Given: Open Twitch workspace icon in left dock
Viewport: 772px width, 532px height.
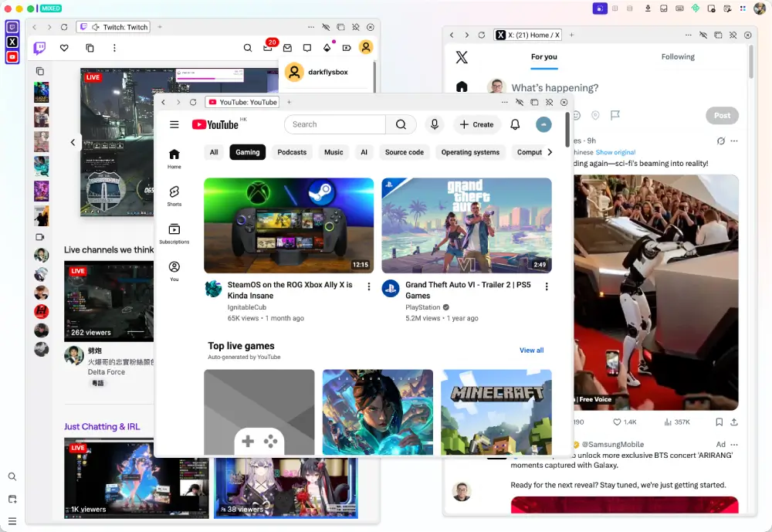Looking at the screenshot, I should point(12,27).
